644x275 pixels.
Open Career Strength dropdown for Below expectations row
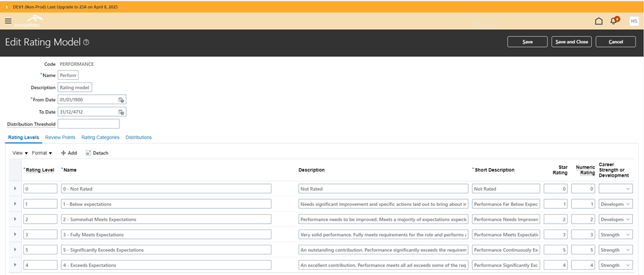click(615, 204)
